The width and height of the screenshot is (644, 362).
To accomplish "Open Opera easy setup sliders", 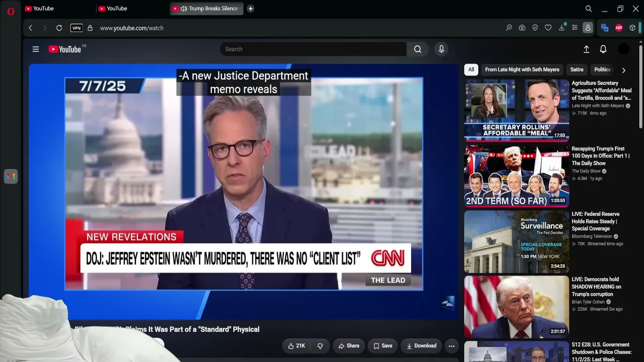I will 575,28.
